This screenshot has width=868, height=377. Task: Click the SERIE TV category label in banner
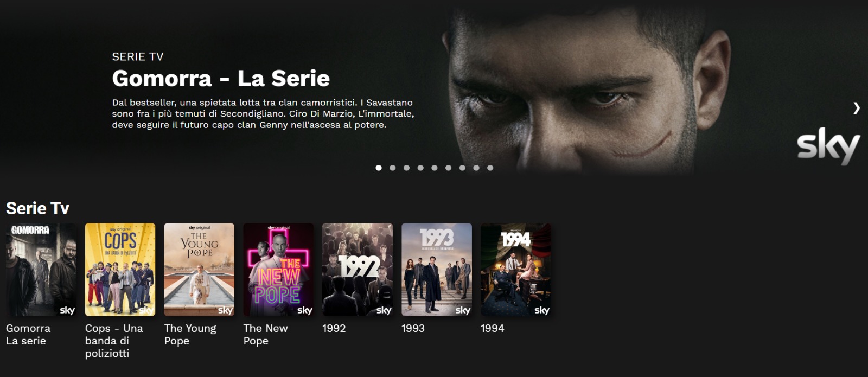tap(138, 56)
